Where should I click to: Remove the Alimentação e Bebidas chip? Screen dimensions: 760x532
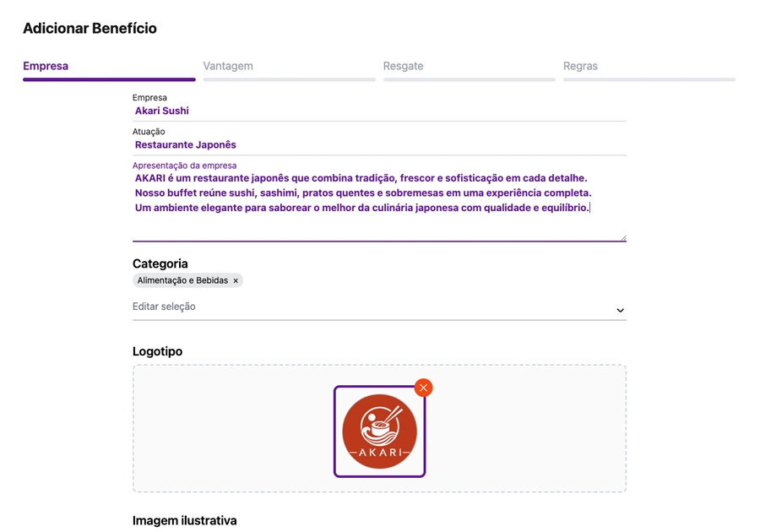coord(236,280)
